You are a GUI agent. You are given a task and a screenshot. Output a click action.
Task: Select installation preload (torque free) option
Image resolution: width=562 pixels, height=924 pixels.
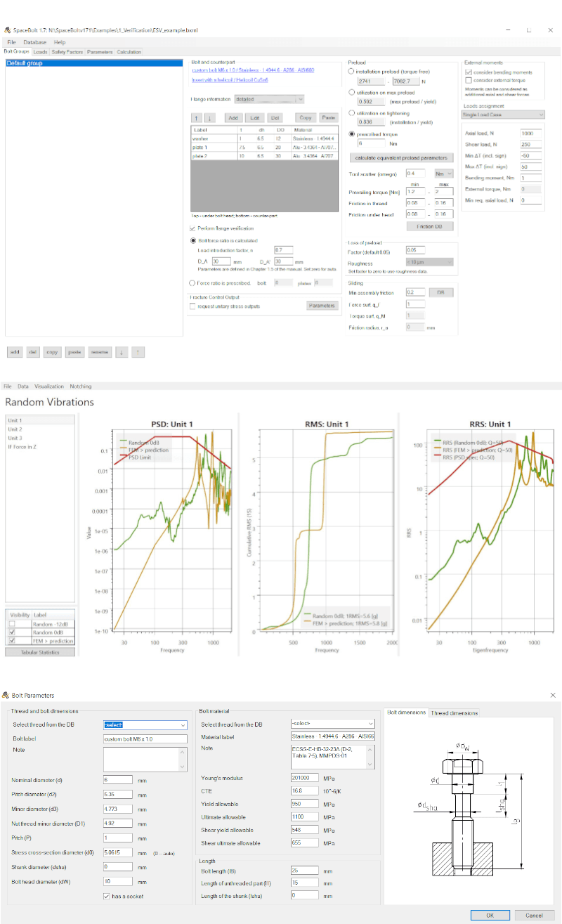[351, 70]
